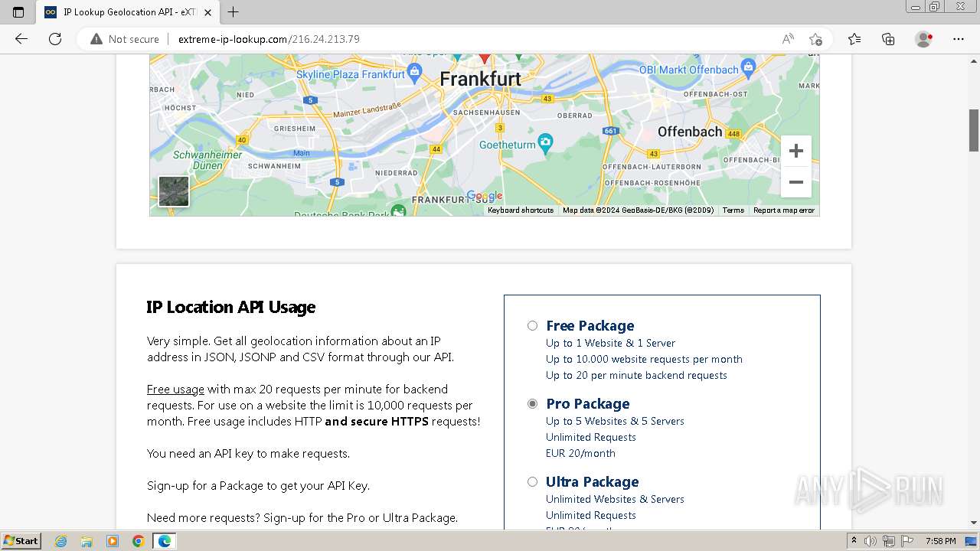Click 'Up to 10.000 website requests per month'
Viewport: 980px width, 551px height.
click(x=644, y=359)
